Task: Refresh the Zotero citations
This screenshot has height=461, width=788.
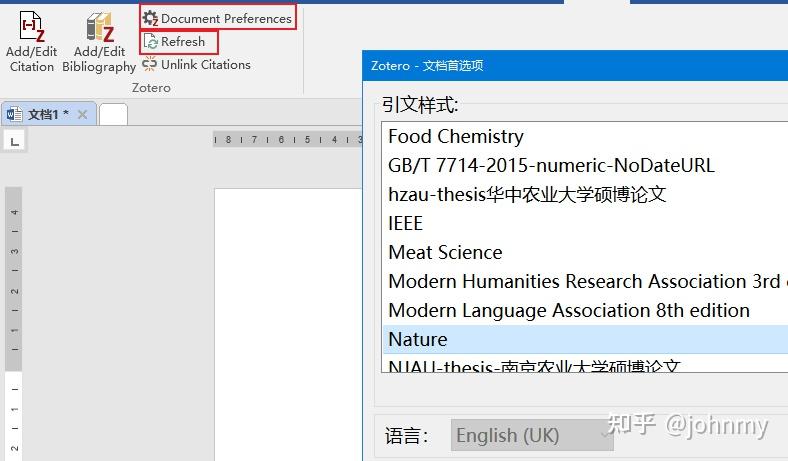Action: pyautogui.click(x=175, y=42)
